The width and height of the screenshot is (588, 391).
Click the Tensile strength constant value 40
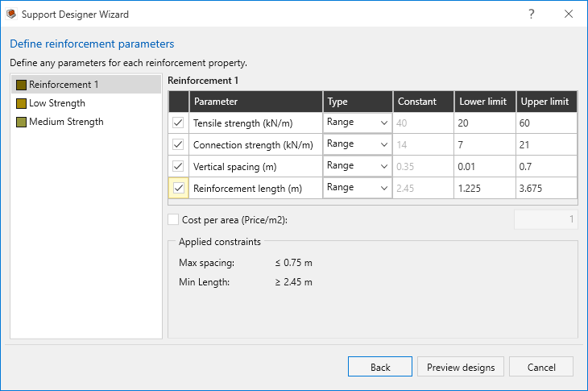click(x=424, y=123)
